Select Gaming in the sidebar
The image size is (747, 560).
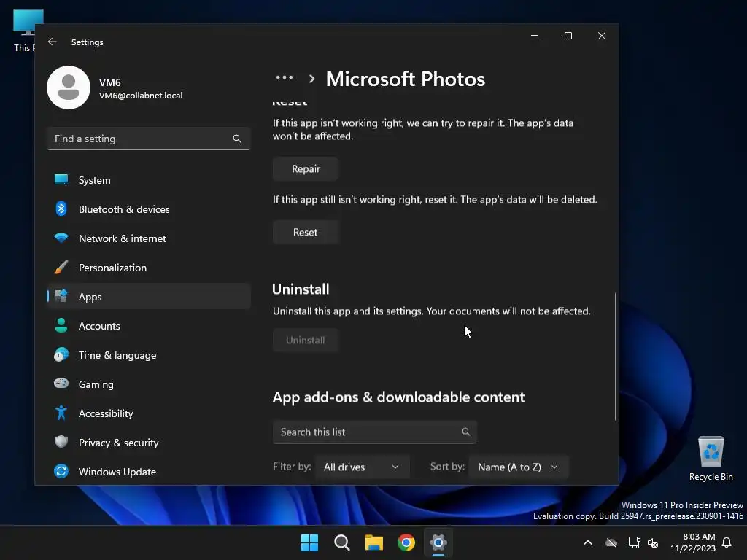[149, 384]
